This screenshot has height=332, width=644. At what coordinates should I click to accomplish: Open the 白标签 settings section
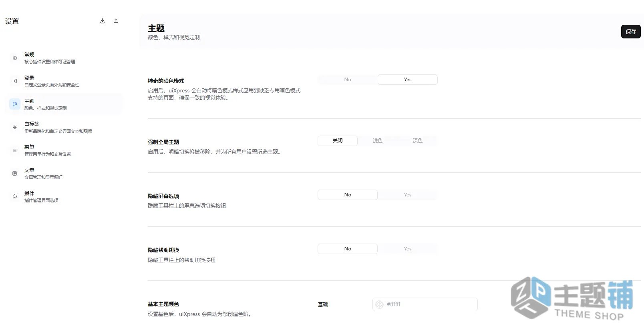click(x=63, y=127)
